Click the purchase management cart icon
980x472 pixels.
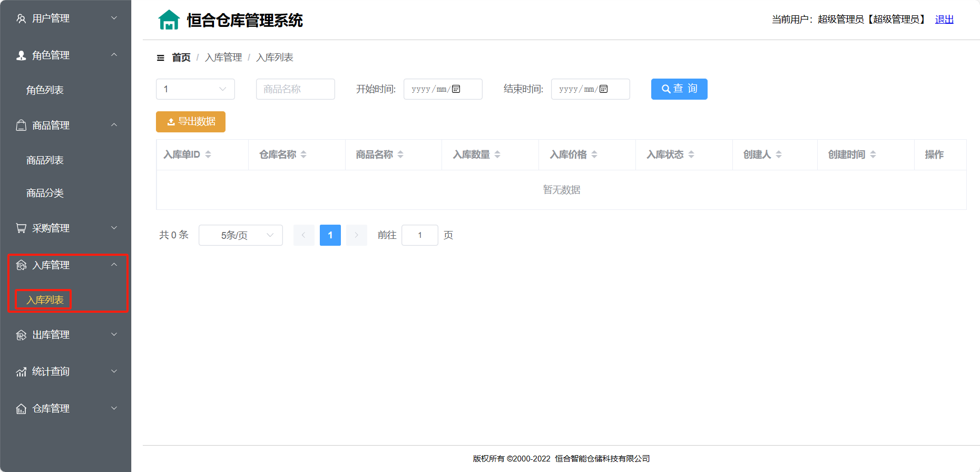coord(21,228)
